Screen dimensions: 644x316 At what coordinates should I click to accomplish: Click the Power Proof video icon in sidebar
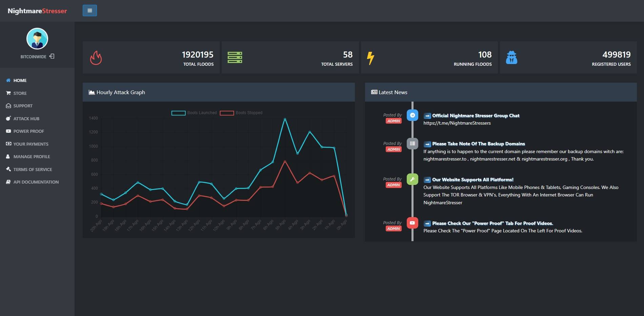pos(8,131)
